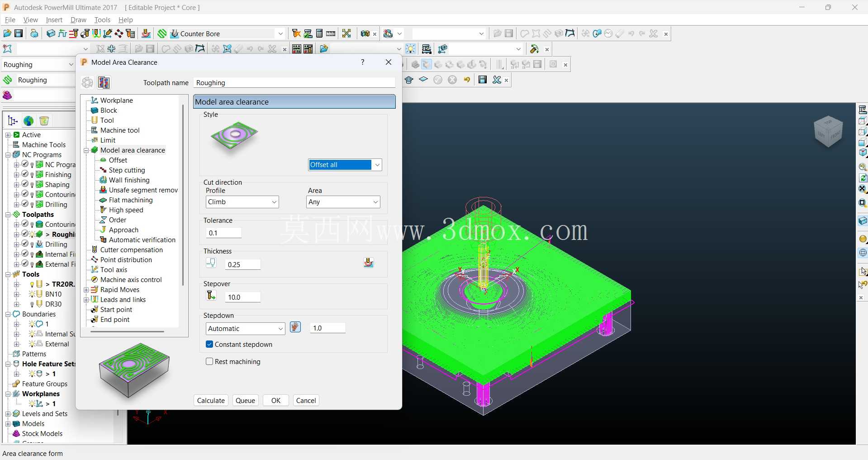Click the recycle toolpath icon in dialog
The height and width of the screenshot is (460, 868).
[87, 82]
